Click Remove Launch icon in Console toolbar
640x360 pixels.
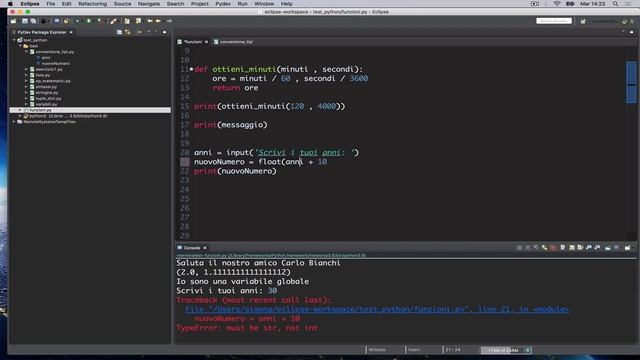[528, 247]
